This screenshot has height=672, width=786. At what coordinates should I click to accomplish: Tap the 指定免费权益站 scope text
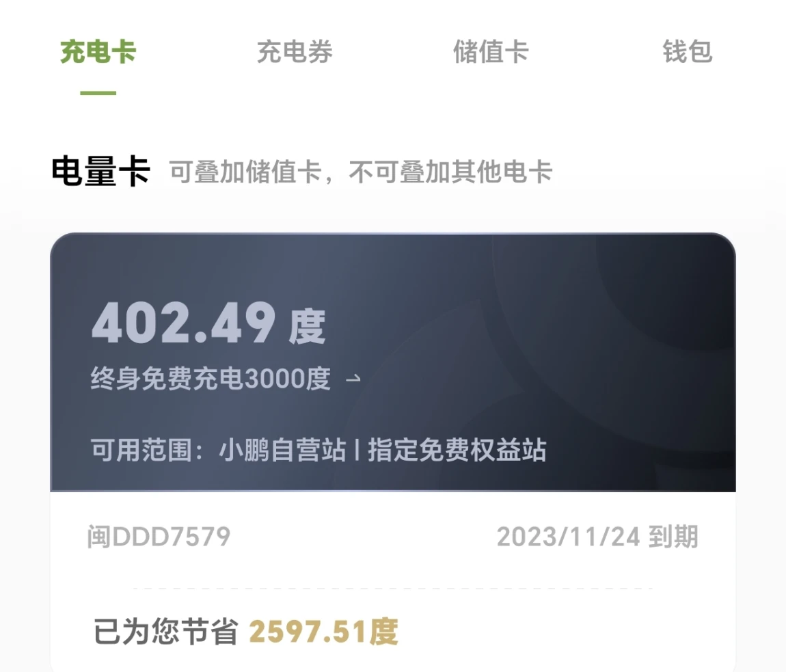[x=457, y=450]
